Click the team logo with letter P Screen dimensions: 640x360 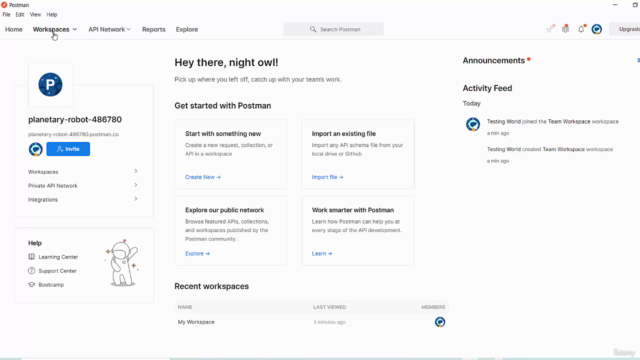[50, 84]
